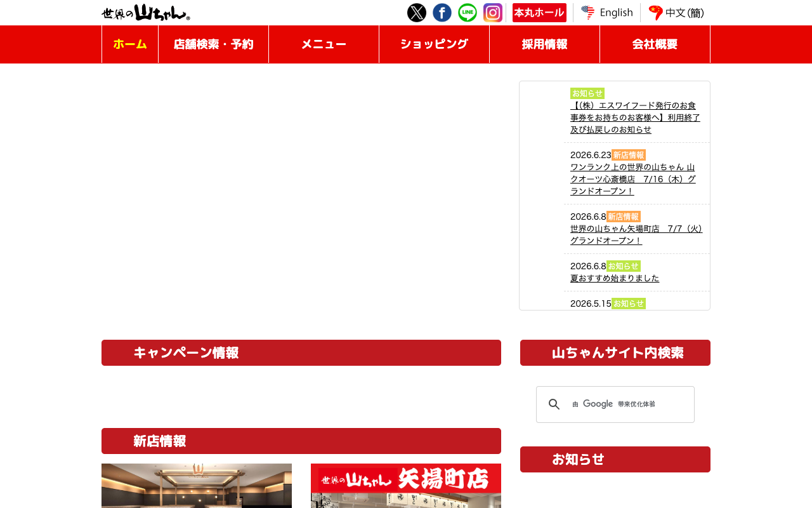The width and height of the screenshot is (812, 508).
Task: Click the 本丸ホール button
Action: [539, 13]
